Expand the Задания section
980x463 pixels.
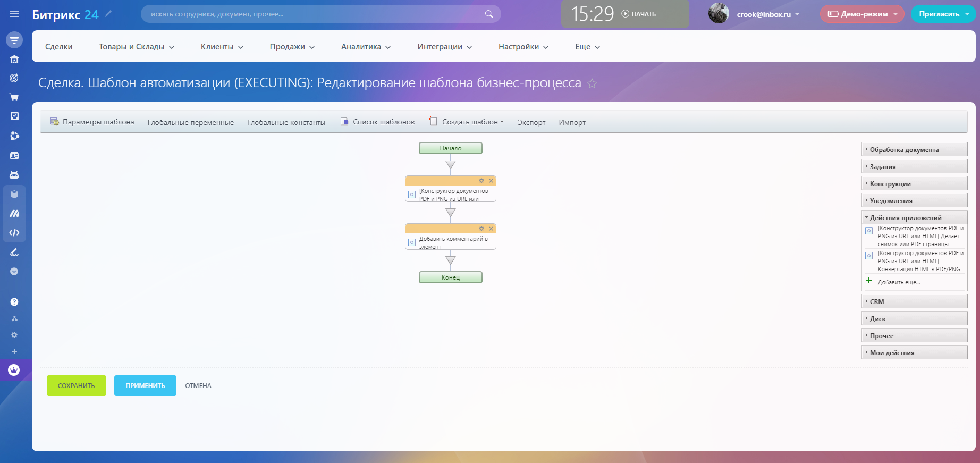(x=914, y=166)
